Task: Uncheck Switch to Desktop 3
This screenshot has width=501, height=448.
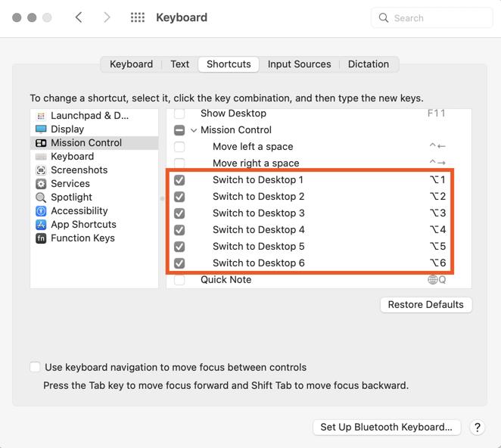Action: 179,213
